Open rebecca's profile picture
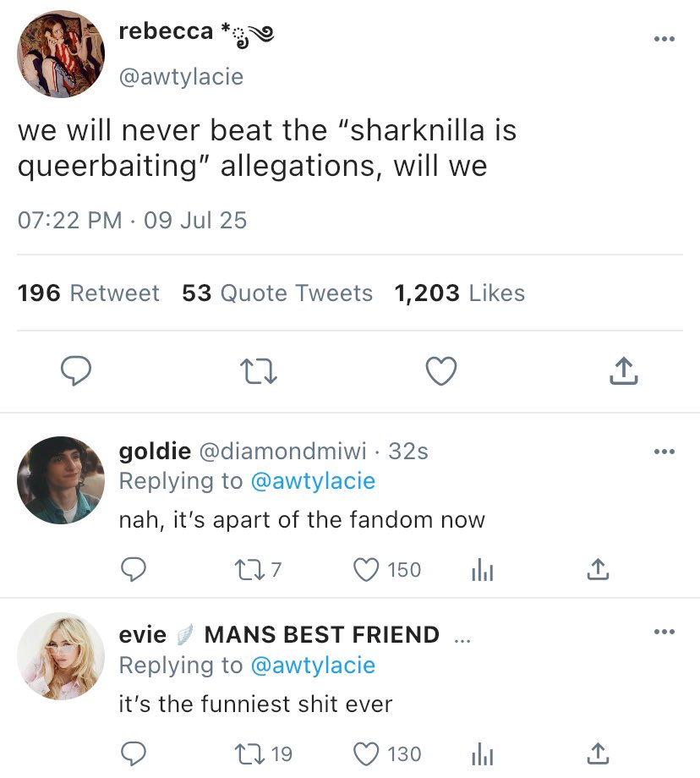The image size is (700, 778). 61,54
